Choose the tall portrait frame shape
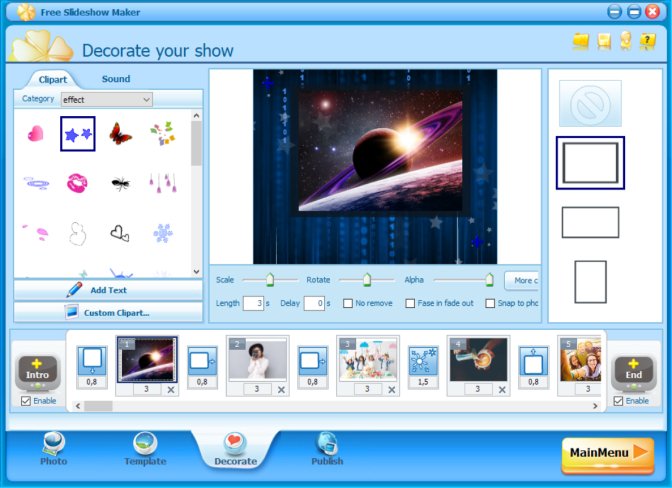 pyautogui.click(x=590, y=281)
